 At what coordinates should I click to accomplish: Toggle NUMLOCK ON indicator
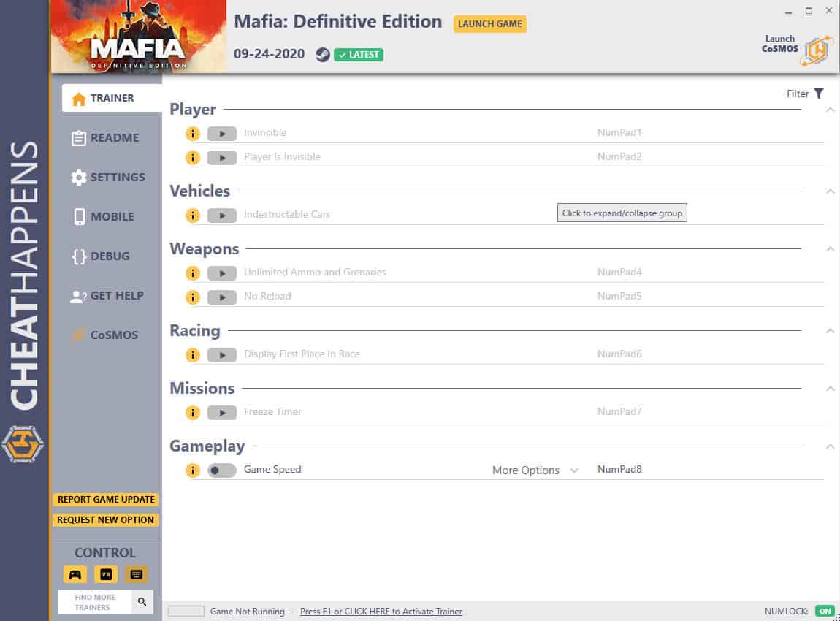[825, 611]
